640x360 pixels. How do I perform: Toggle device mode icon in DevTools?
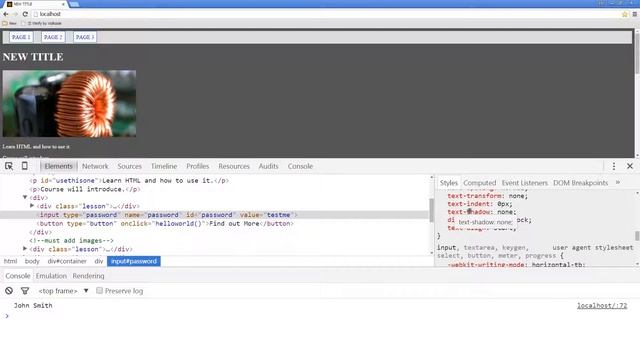tap(24, 166)
